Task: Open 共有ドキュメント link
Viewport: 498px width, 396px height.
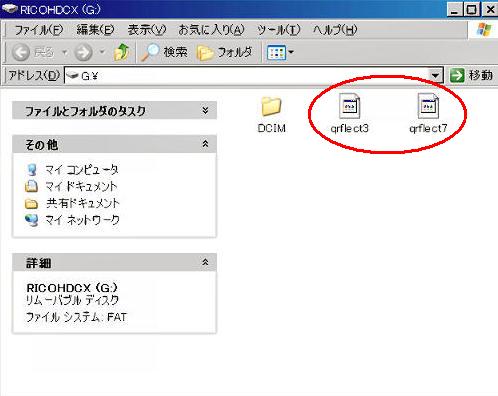Action: 83,203
